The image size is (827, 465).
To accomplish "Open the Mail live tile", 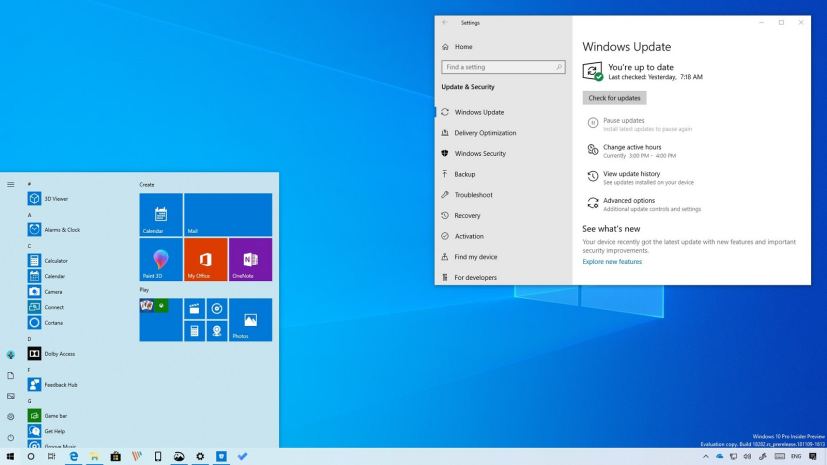I will 228,215.
